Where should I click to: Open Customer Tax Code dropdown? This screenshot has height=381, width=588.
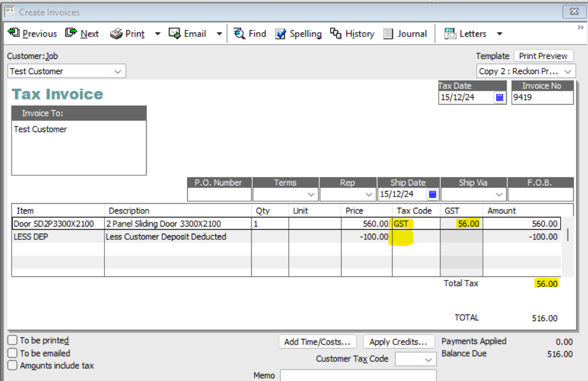[428, 360]
